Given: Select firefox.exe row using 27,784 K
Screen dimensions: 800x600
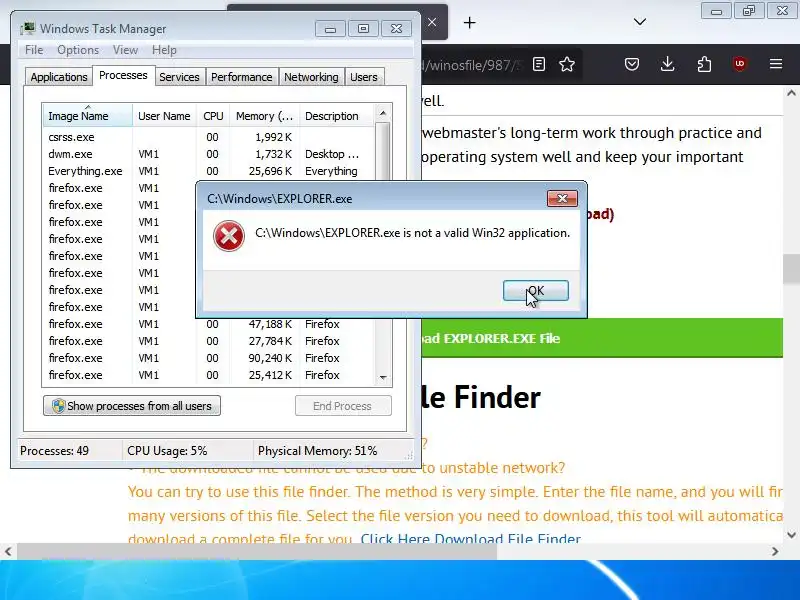Looking at the screenshot, I should coord(208,341).
